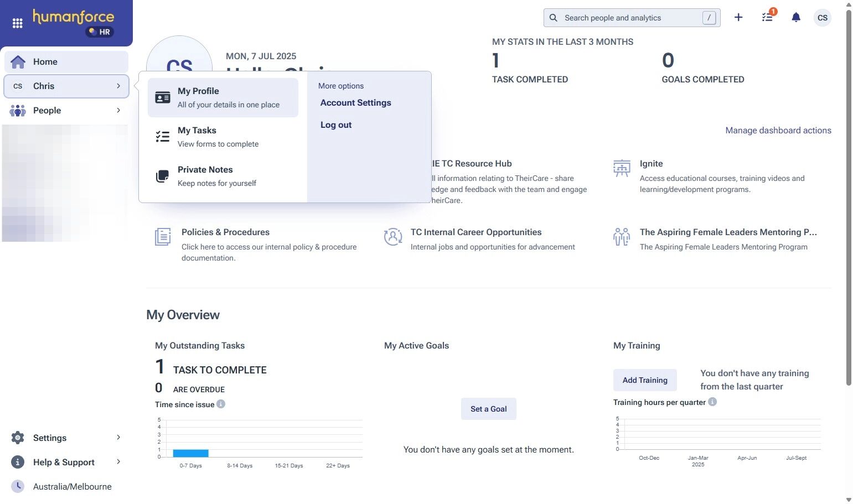Open the app launcher grid icon
The width and height of the screenshot is (853, 504).
point(18,23)
